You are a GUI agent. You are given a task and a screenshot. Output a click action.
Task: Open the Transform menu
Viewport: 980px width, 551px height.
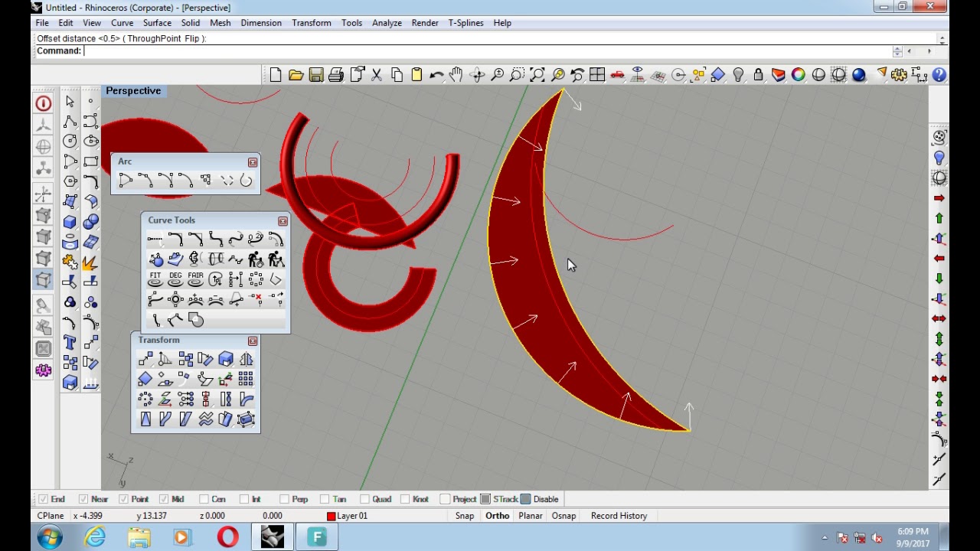tap(311, 23)
